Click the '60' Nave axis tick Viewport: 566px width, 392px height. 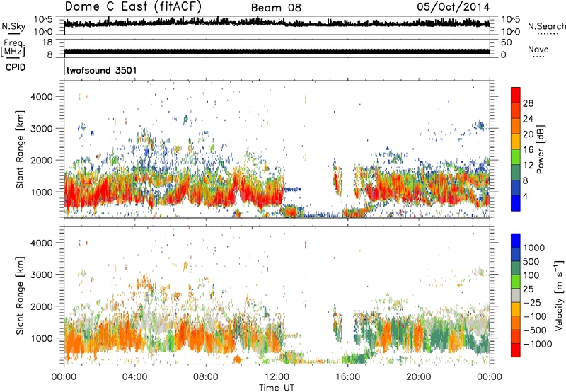pos(506,42)
